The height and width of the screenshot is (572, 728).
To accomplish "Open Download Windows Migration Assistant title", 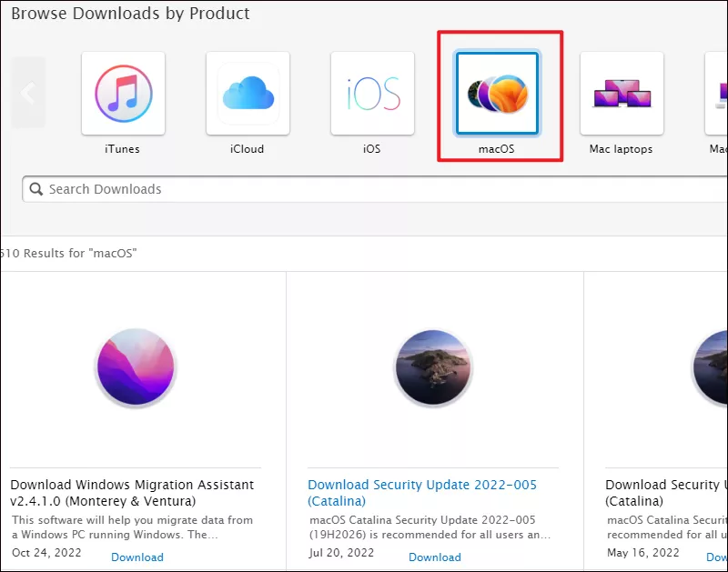I will click(132, 493).
